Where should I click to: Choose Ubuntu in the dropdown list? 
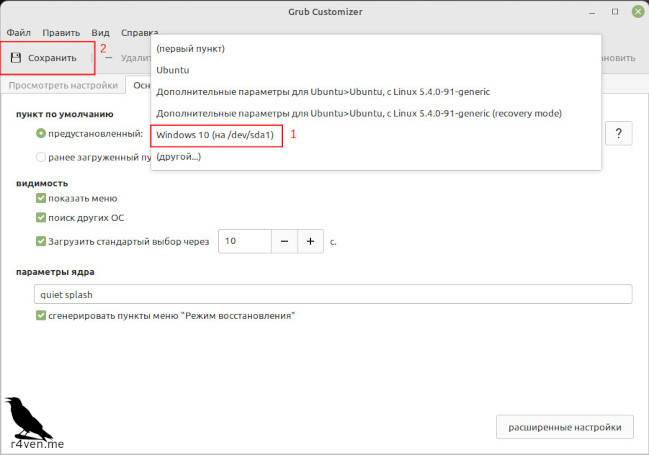(173, 70)
